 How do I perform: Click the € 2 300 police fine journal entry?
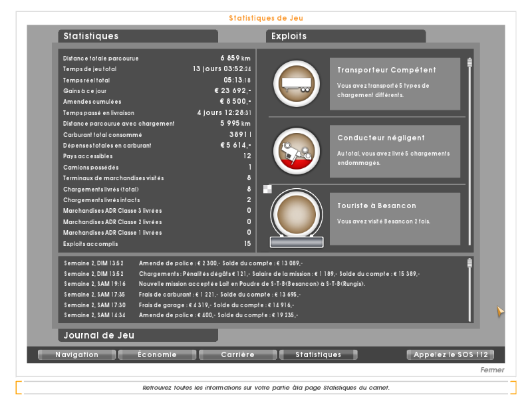[184, 263]
